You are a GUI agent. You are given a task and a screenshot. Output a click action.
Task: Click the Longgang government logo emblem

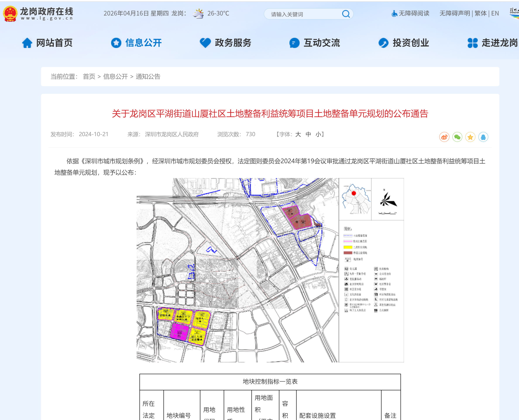[10, 14]
